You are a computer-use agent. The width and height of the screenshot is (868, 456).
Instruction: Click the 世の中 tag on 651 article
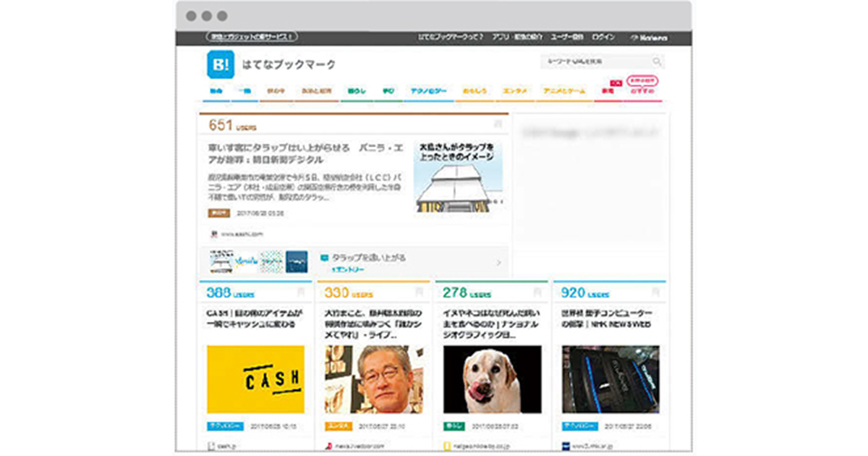tap(218, 214)
